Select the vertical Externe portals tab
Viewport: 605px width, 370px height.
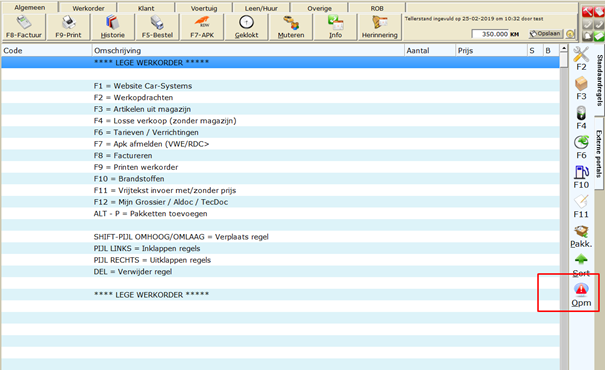(599, 153)
